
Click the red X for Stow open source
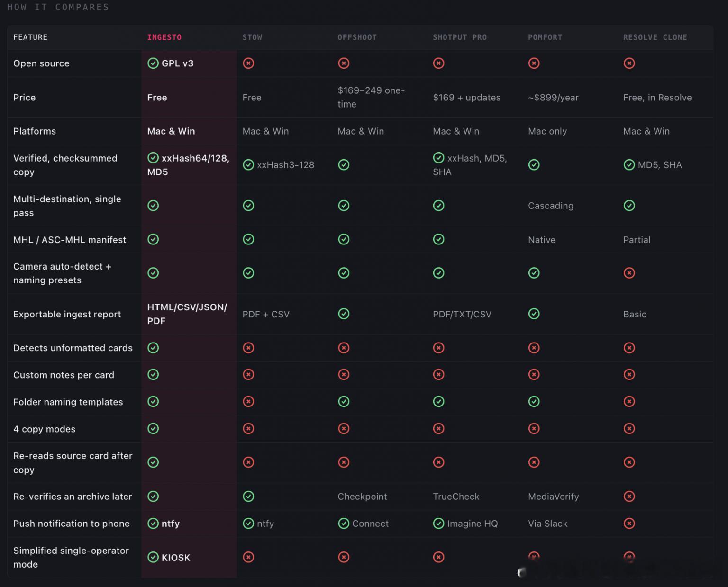tap(248, 63)
